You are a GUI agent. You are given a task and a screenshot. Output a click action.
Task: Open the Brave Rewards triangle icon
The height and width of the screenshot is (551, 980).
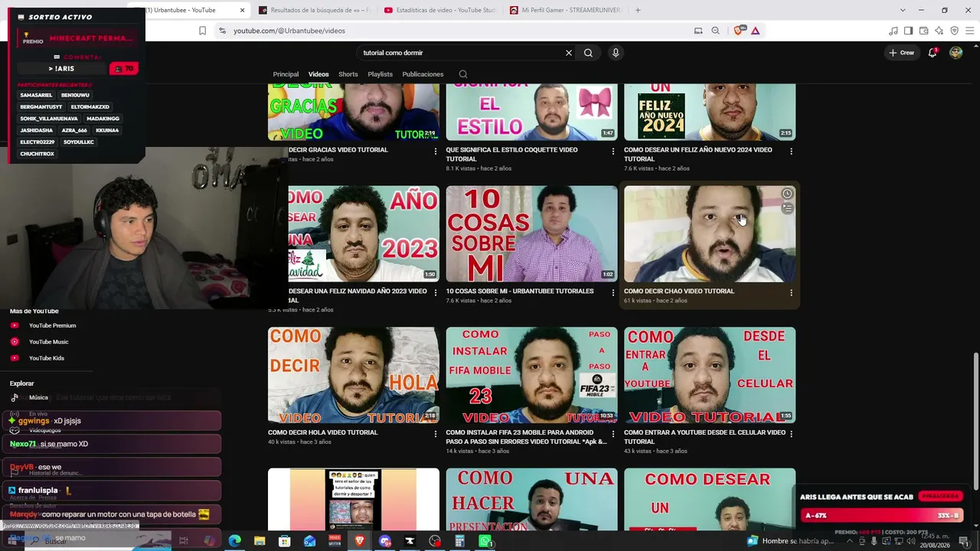tap(755, 31)
